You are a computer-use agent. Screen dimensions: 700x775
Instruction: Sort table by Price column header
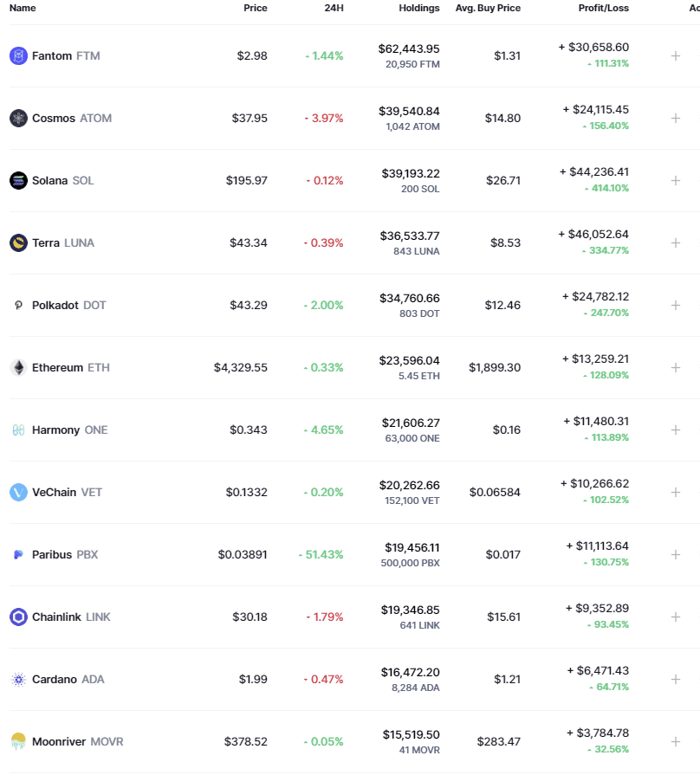pyautogui.click(x=255, y=8)
